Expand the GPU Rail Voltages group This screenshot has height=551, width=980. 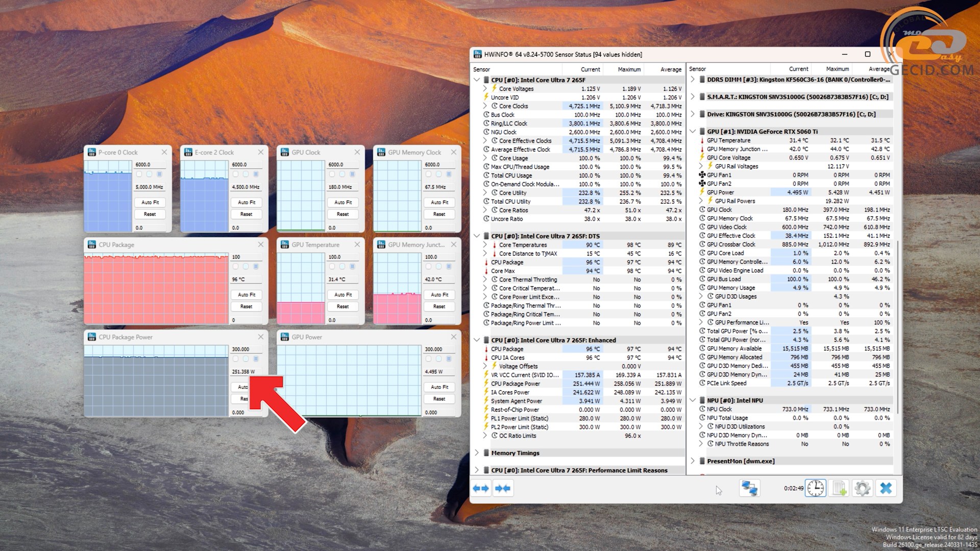(701, 166)
